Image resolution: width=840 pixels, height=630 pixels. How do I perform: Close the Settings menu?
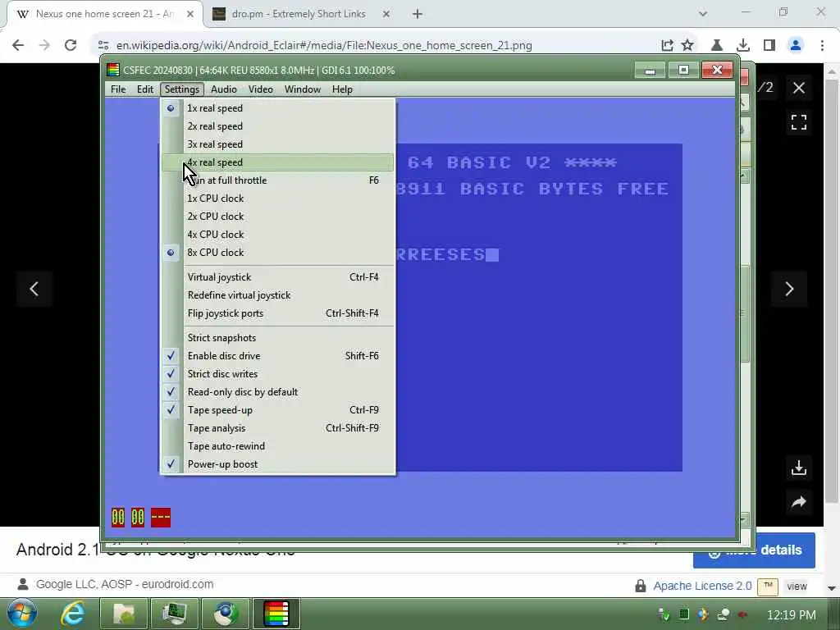(182, 89)
